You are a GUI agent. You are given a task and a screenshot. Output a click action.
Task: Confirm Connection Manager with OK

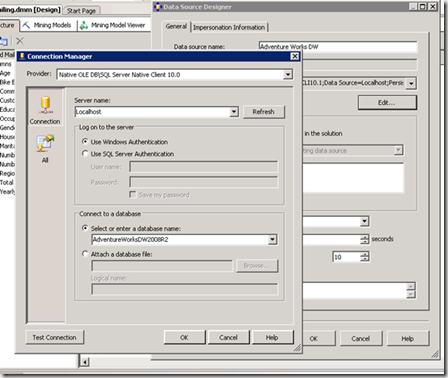(x=184, y=337)
